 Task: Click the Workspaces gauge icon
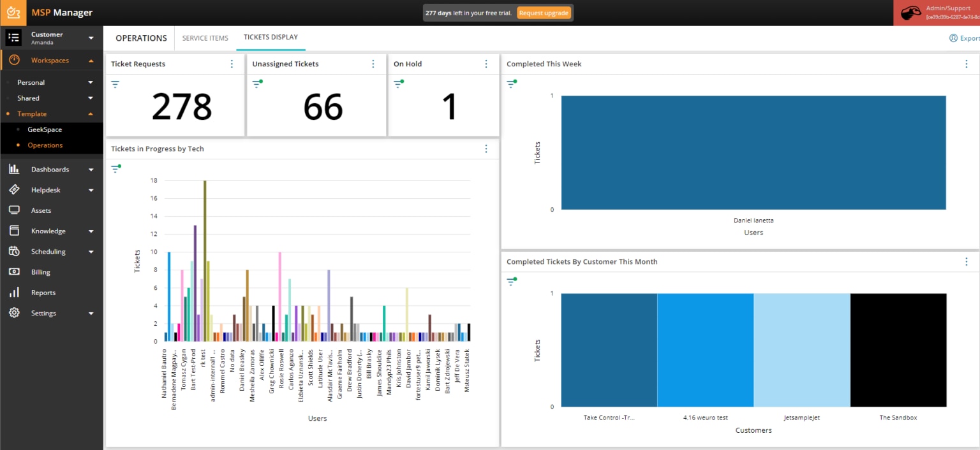tap(13, 60)
